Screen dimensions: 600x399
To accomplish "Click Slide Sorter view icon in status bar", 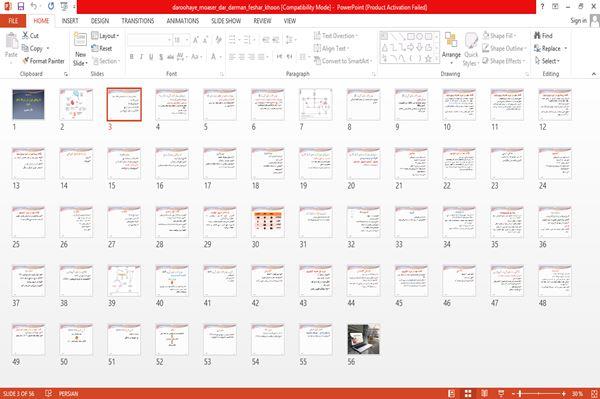I will (x=468, y=393).
